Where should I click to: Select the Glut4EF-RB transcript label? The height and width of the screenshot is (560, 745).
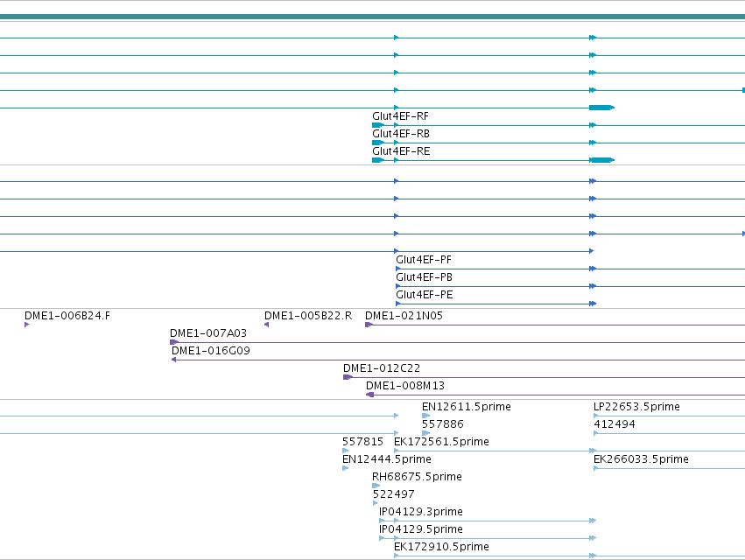click(x=401, y=134)
